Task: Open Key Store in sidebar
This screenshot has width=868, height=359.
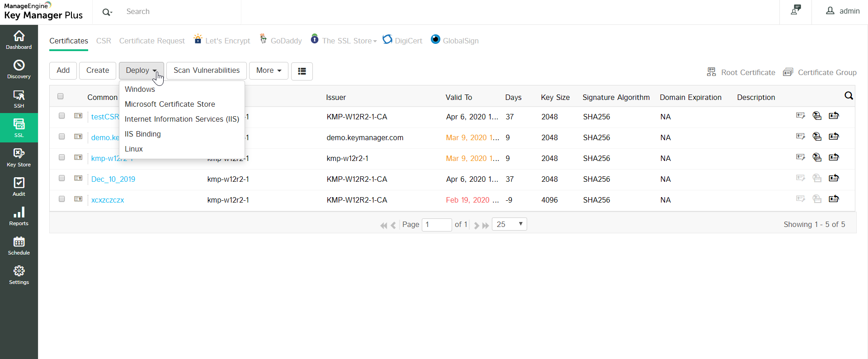Action: (x=19, y=157)
